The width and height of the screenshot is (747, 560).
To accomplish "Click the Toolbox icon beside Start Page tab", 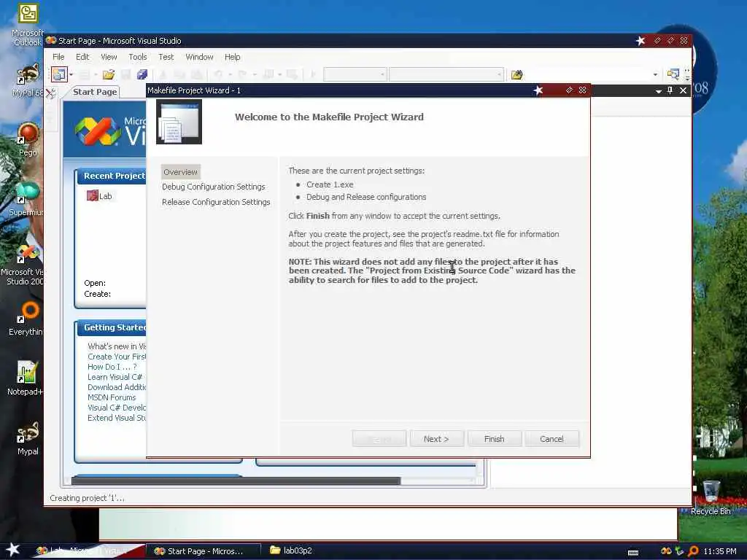I will [x=50, y=93].
